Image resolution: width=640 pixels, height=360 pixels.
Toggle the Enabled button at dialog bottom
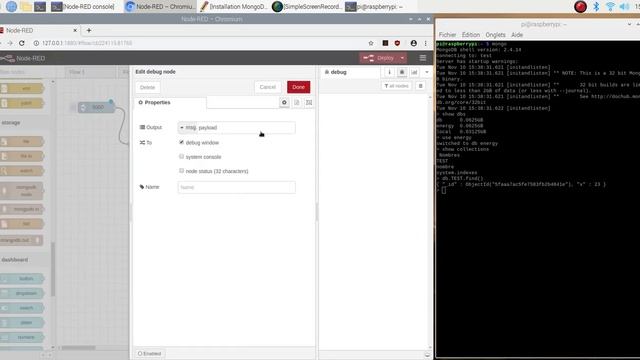tap(149, 353)
